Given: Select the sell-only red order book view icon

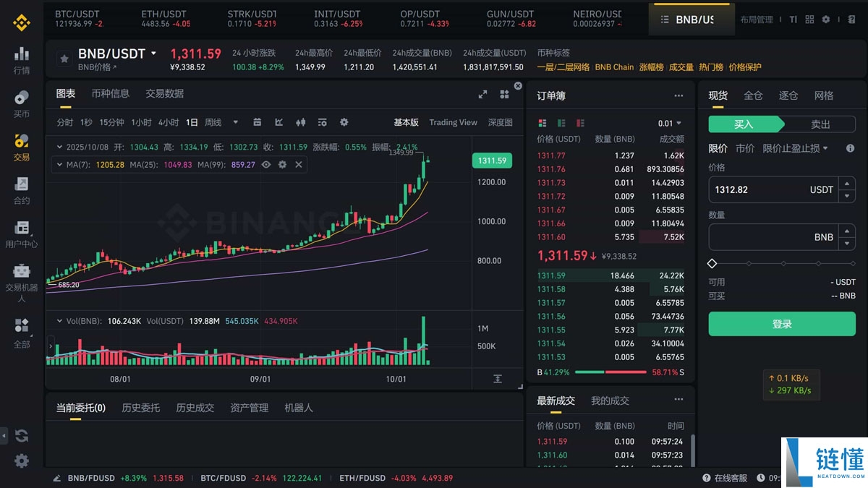Looking at the screenshot, I should tap(580, 123).
